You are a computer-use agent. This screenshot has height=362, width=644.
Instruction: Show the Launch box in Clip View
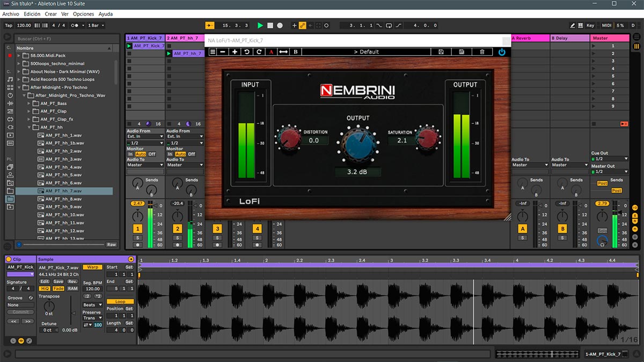13,341
